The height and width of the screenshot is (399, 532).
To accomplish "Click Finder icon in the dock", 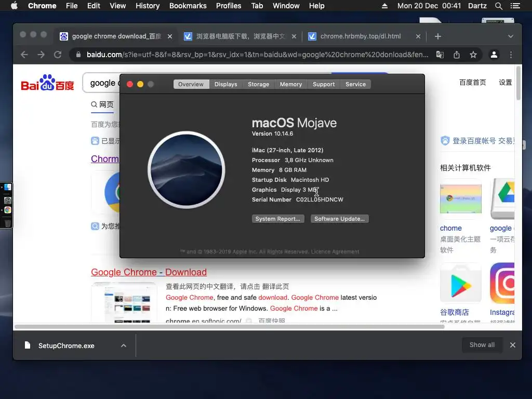I will [7, 187].
